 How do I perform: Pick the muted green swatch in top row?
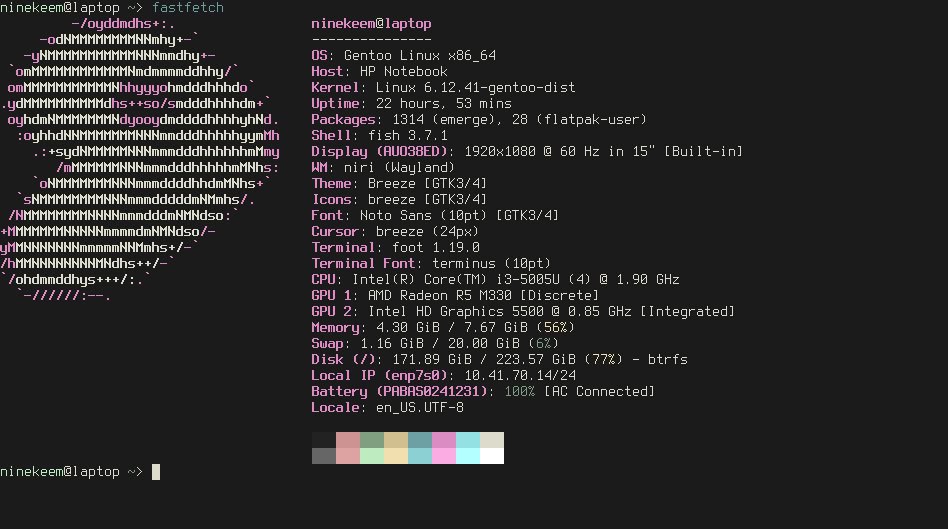[372, 440]
